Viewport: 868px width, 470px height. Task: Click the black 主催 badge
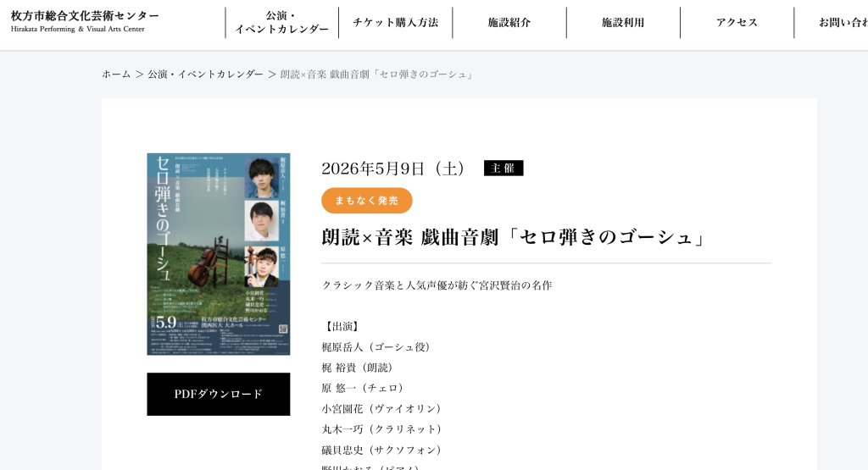coord(504,168)
